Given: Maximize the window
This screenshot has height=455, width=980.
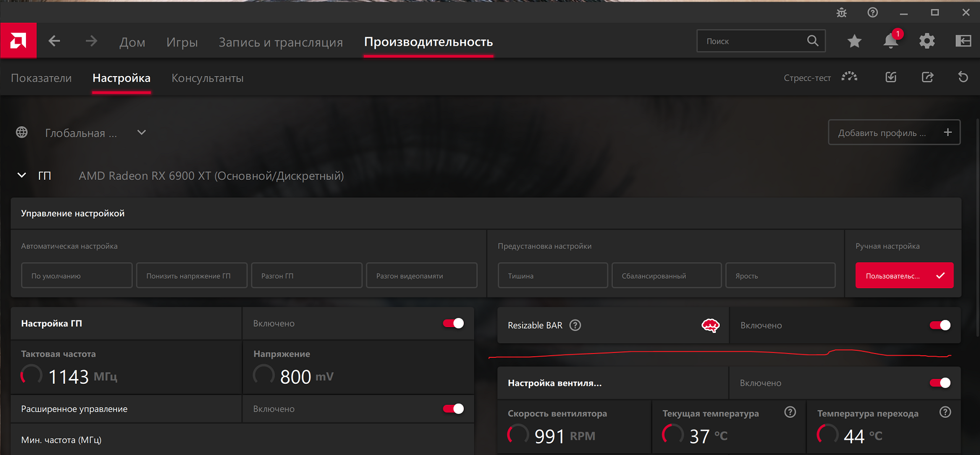Looking at the screenshot, I should point(935,12).
